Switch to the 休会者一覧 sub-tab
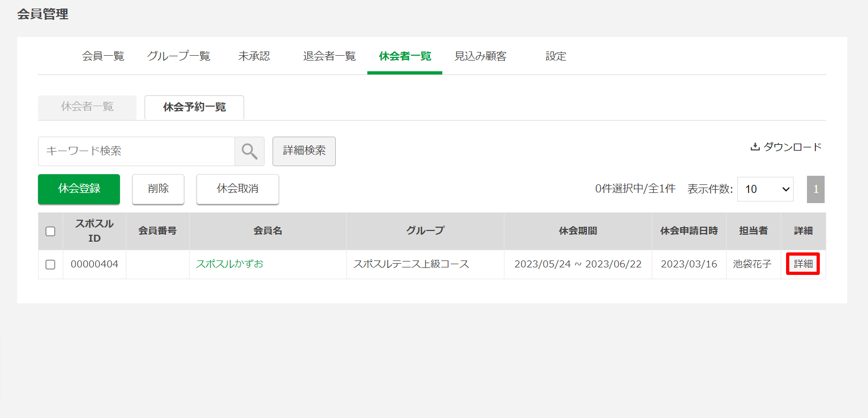This screenshot has width=868, height=418. click(87, 107)
